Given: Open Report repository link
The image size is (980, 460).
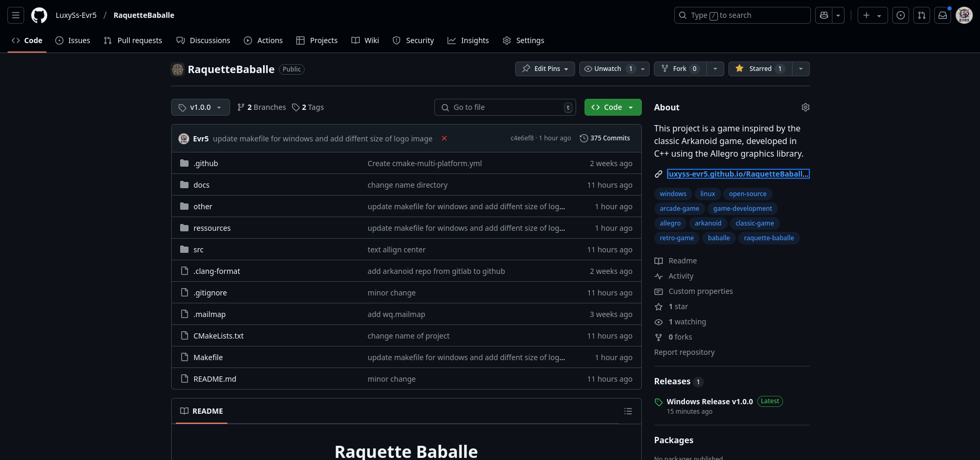Looking at the screenshot, I should click(x=684, y=352).
